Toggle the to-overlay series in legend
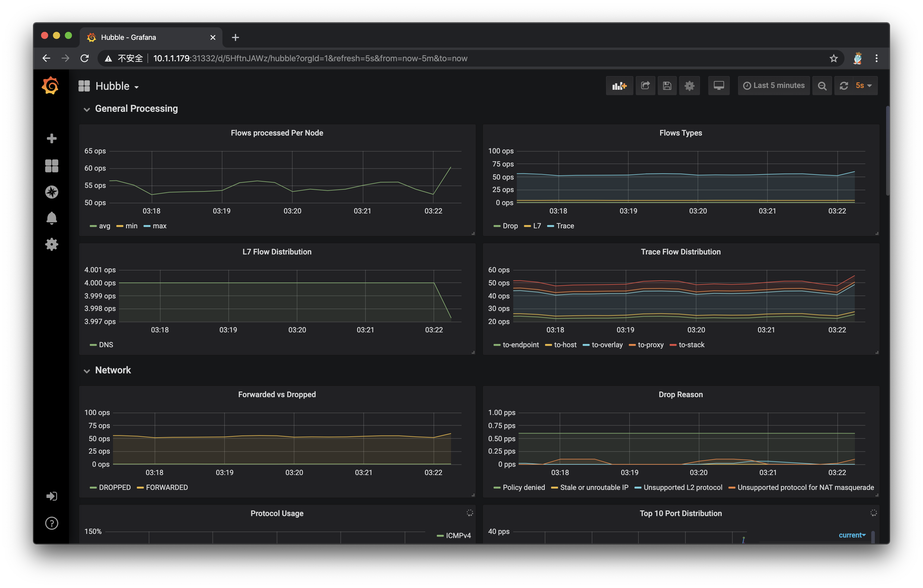The image size is (923, 588). pyautogui.click(x=607, y=345)
